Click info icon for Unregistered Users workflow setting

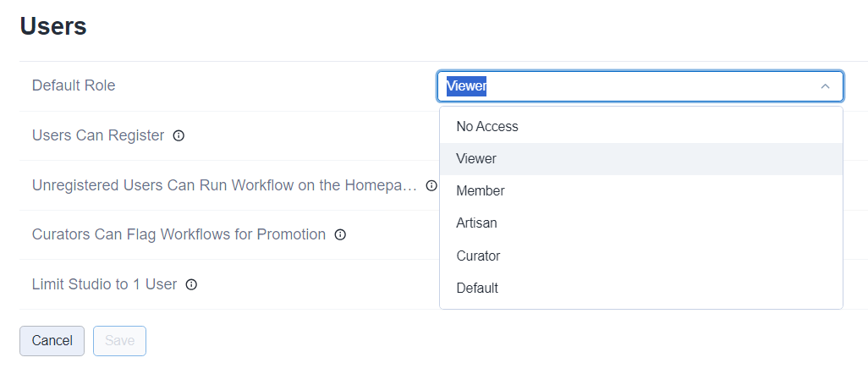coord(431,185)
